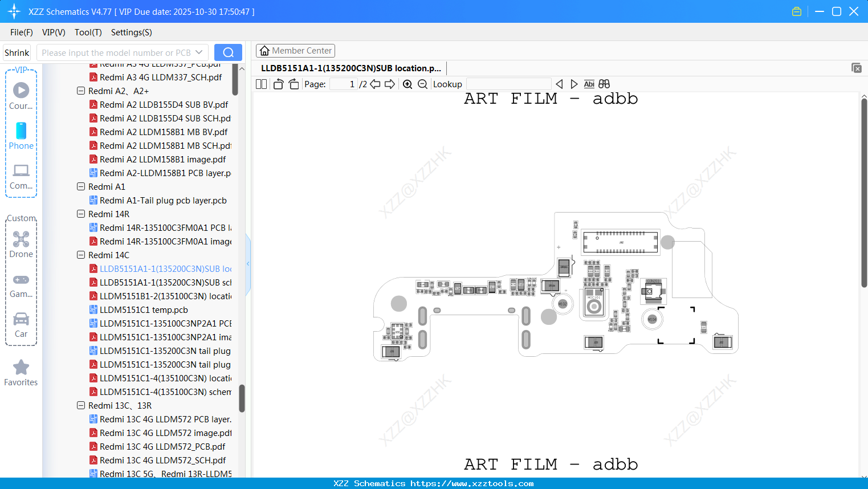Screen dimensions: 868x489
Task: Zoom out of the schematic view
Action: 422,84
